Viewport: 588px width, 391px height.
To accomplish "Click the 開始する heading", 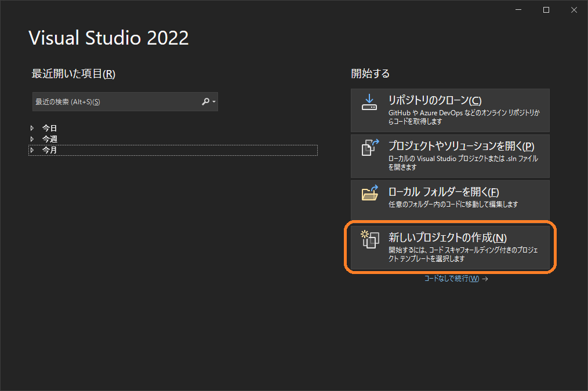I will click(370, 74).
